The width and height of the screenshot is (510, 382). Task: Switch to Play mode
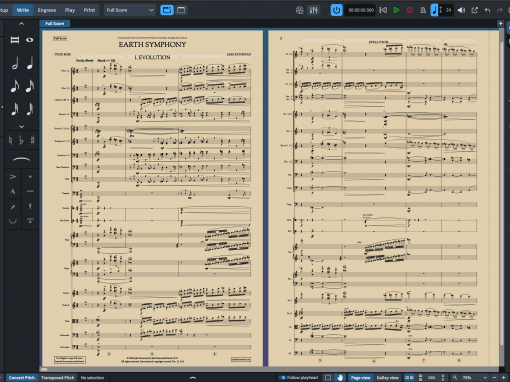pyautogui.click(x=70, y=10)
